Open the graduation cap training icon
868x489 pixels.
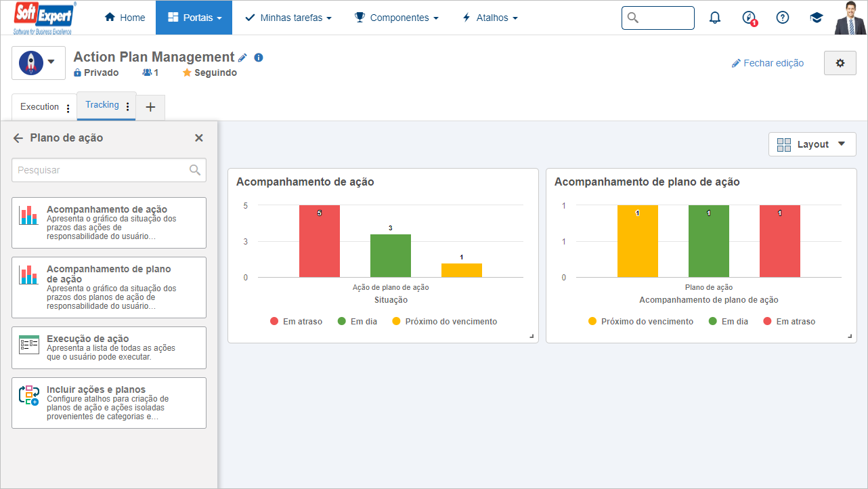coord(817,18)
